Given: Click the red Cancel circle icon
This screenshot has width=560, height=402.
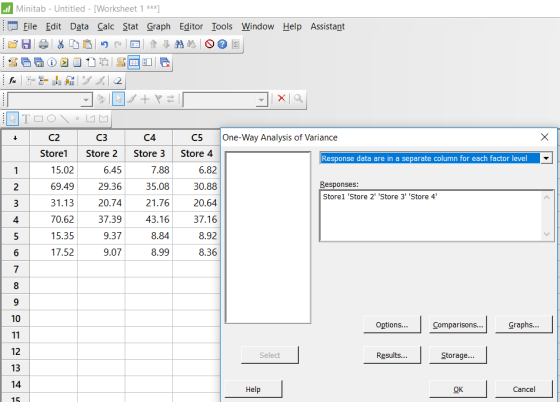Looking at the screenshot, I should tap(210, 44).
